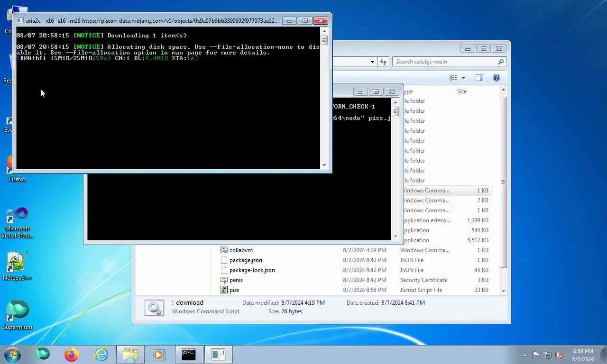This screenshot has height=364, width=607.
Task: Click the aria2c console window icon
Action: [x=20, y=21]
